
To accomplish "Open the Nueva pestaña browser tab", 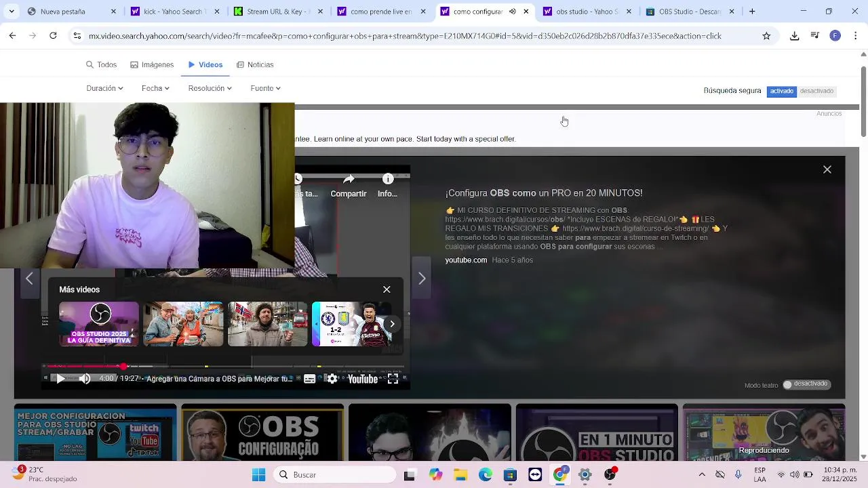I will 71,12.
